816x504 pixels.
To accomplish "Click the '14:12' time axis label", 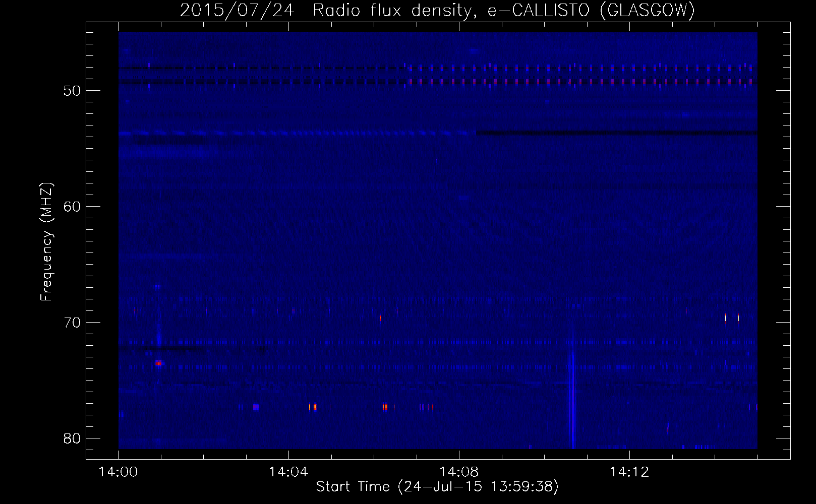I will point(629,472).
